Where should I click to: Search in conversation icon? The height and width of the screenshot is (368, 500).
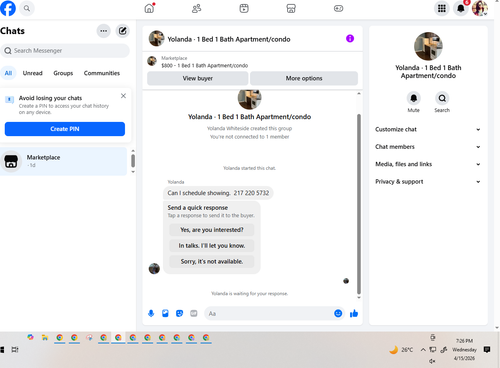442,98
